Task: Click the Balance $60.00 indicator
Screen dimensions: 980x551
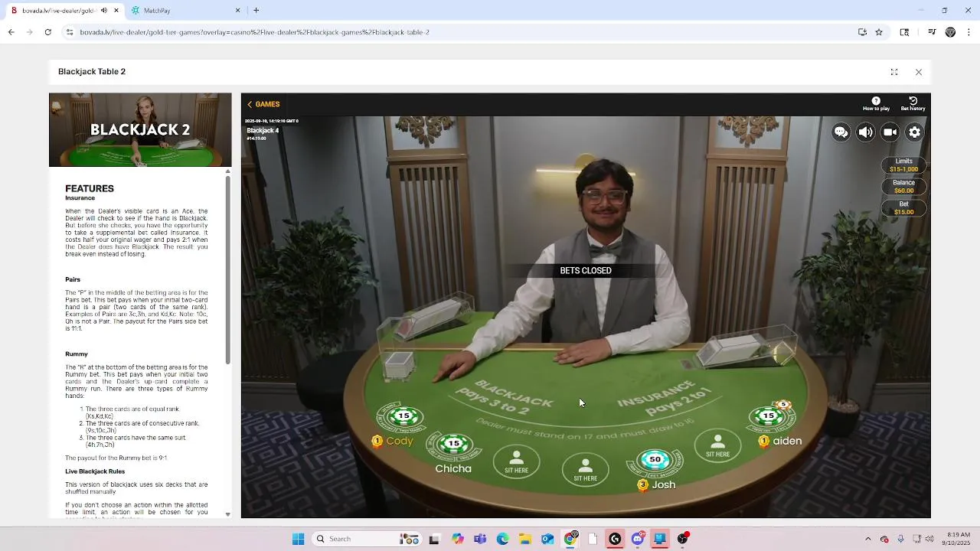Action: click(903, 187)
